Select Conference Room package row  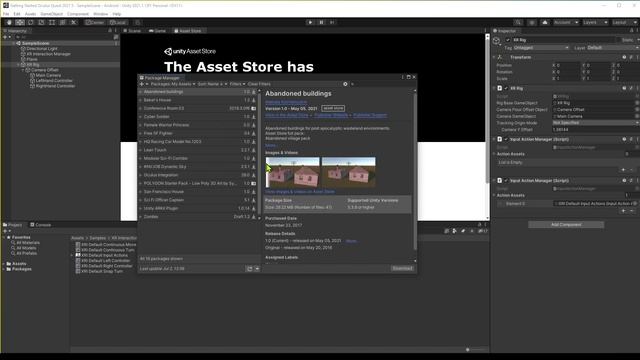198,109
